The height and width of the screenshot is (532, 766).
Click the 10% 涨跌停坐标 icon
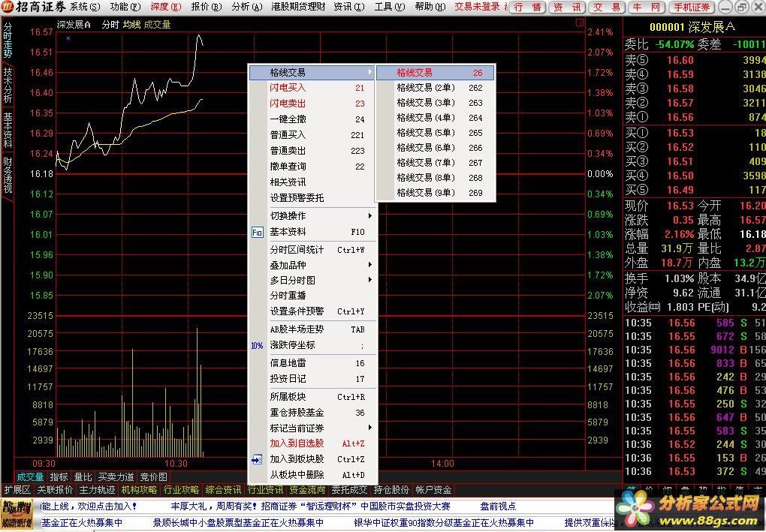pos(257,346)
